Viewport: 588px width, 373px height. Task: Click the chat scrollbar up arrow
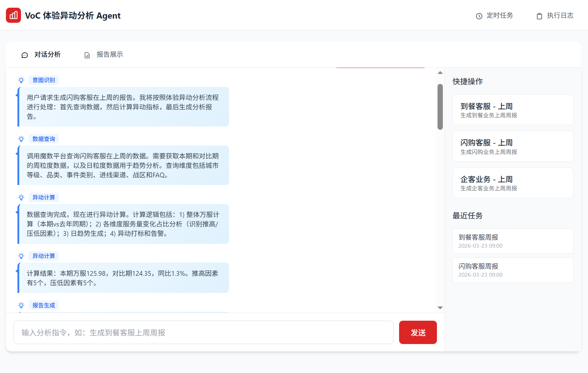coord(440,73)
